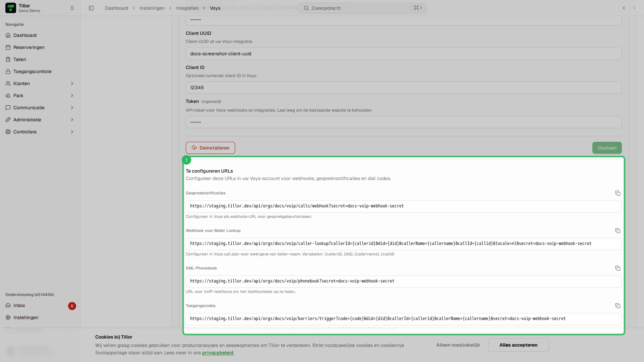Image resolution: width=644 pixels, height=362 pixels.
Task: Click the Taken checklist icon
Action: (x=8, y=59)
